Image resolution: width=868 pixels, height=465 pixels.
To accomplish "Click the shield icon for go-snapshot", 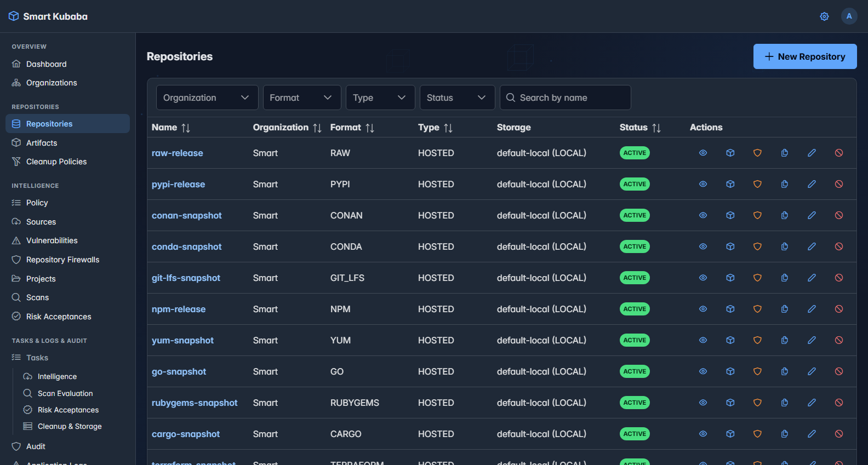I will (x=757, y=371).
